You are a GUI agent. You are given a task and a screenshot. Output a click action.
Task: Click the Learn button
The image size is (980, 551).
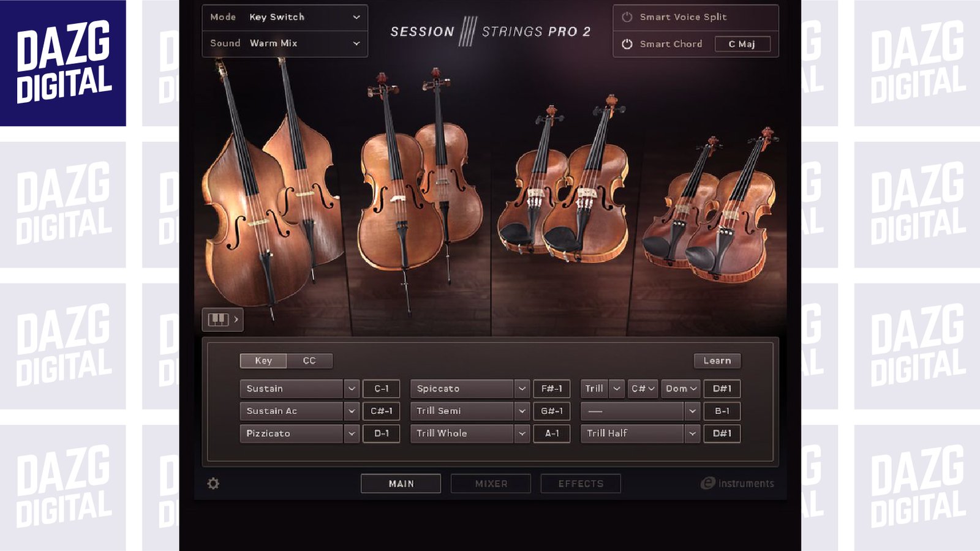tap(717, 361)
